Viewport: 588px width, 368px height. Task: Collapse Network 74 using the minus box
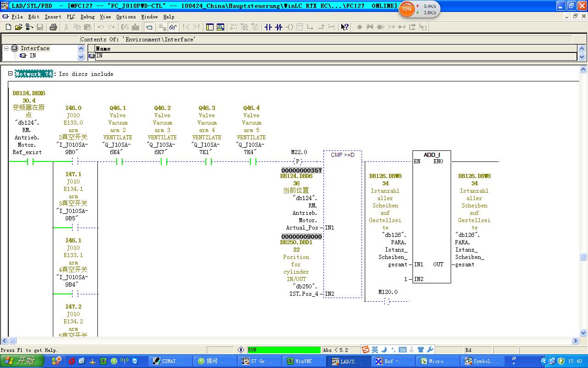[x=10, y=74]
